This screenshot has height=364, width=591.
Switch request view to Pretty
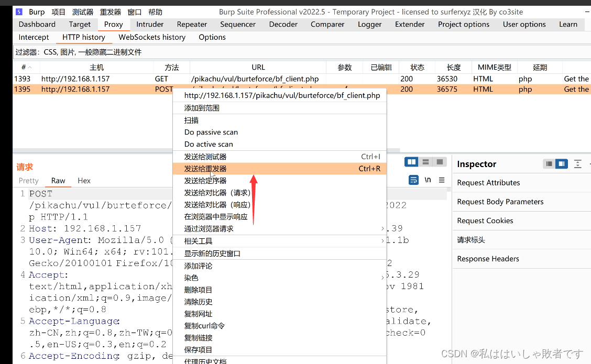pos(29,181)
